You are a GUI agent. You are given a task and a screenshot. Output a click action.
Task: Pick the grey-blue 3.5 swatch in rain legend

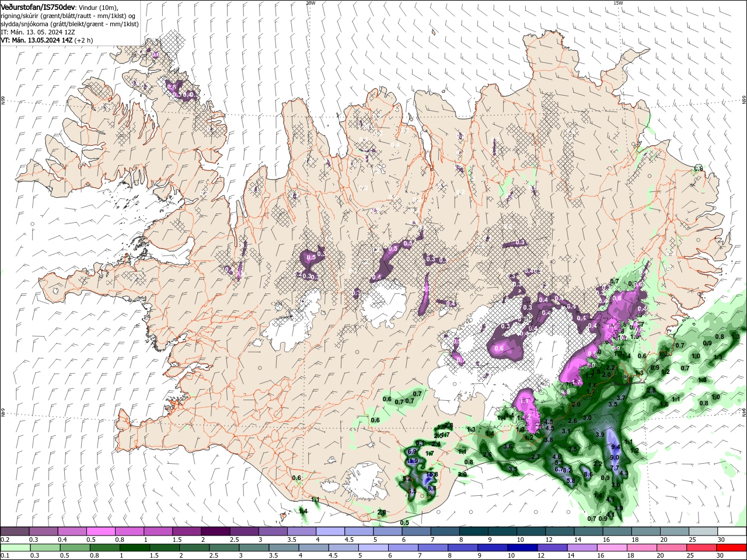(284, 548)
